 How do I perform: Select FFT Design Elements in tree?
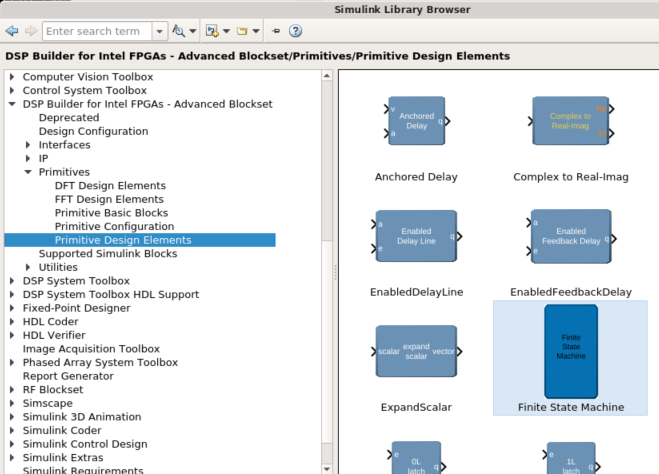click(109, 199)
